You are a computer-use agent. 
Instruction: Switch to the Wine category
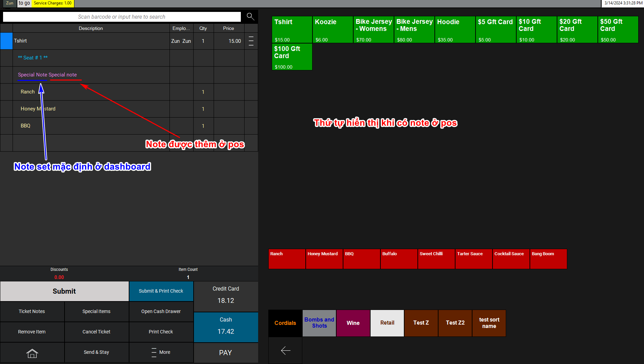point(353,323)
